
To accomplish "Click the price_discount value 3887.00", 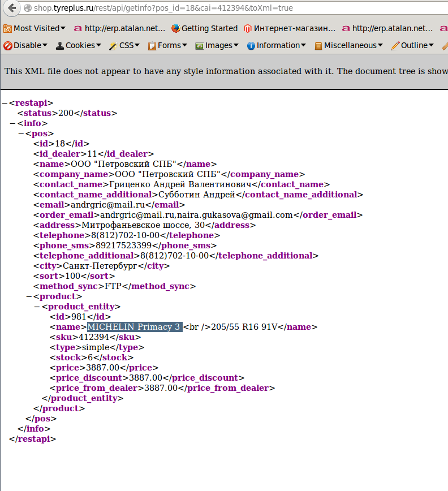I will click(145, 378).
